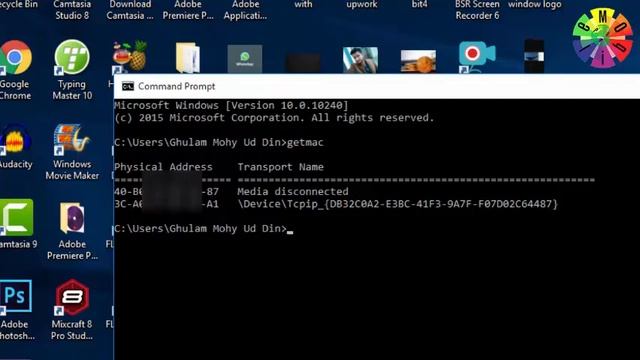
Task: Launch BSR Screen Recorder 6 icon
Action: [477, 57]
